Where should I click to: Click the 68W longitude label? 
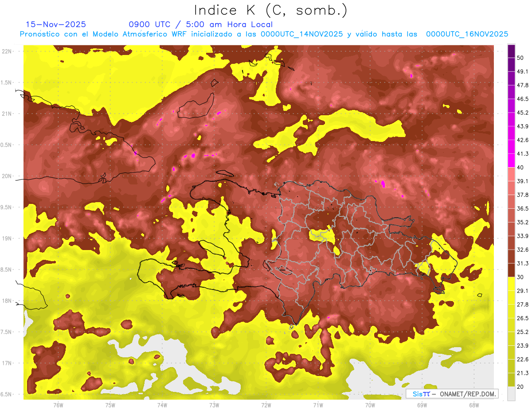point(474,405)
